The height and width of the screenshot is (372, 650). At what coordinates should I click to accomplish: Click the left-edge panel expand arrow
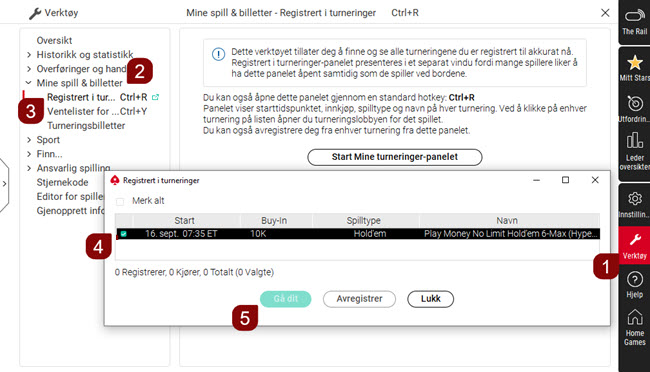pyautogui.click(x=4, y=184)
